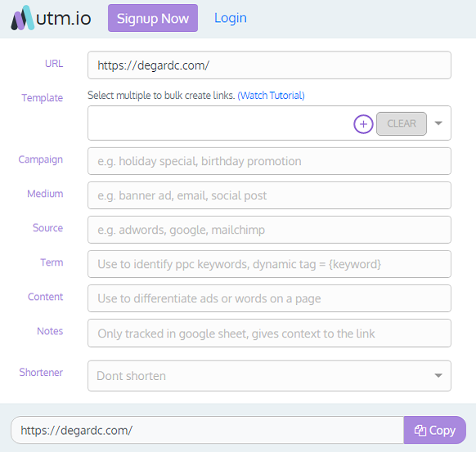The image size is (476, 452).
Task: Click the utm.io logo icon
Action: (22, 18)
